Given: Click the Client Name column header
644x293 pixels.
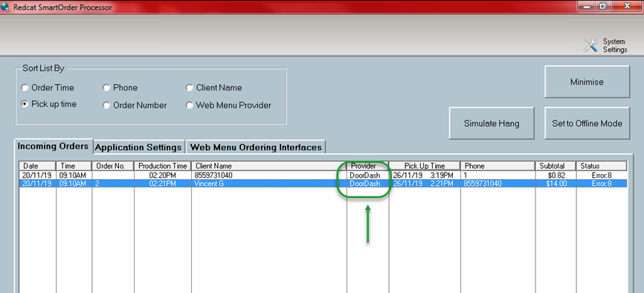Looking at the screenshot, I should pos(269,166).
